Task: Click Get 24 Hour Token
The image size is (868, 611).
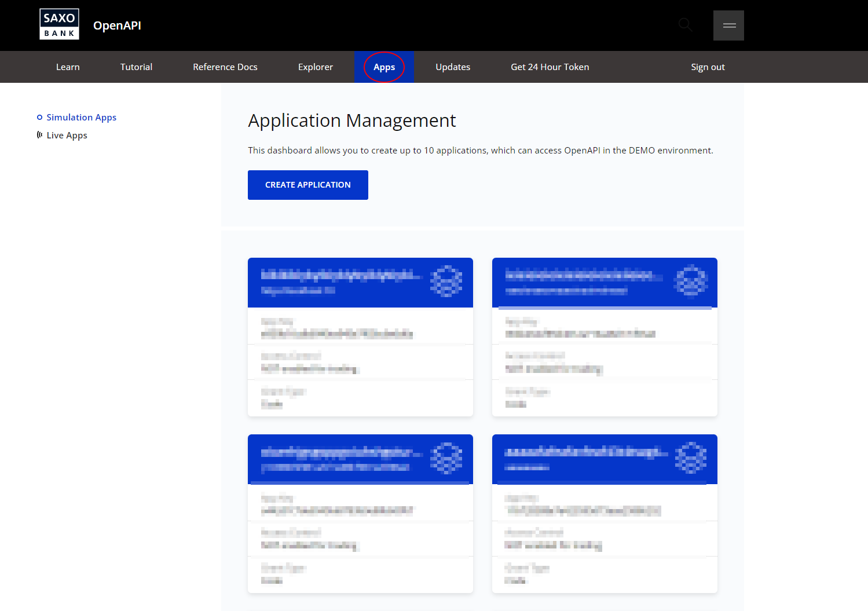Action: (x=550, y=67)
